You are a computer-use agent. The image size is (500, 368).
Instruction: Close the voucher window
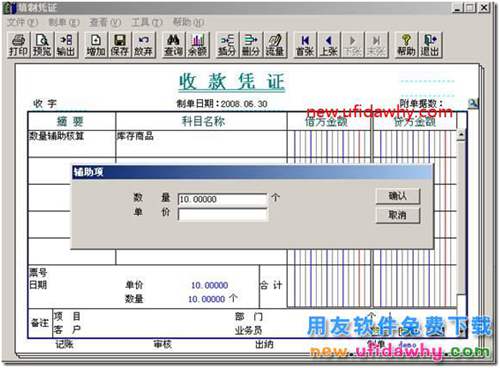click(484, 7)
